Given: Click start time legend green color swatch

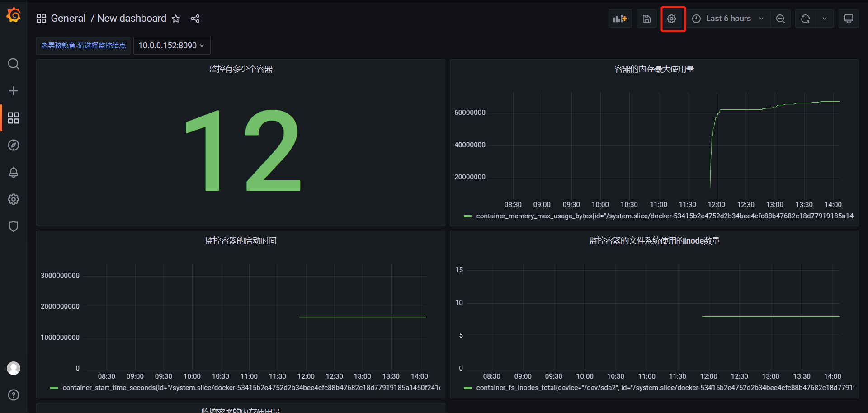Looking at the screenshot, I should coord(54,388).
